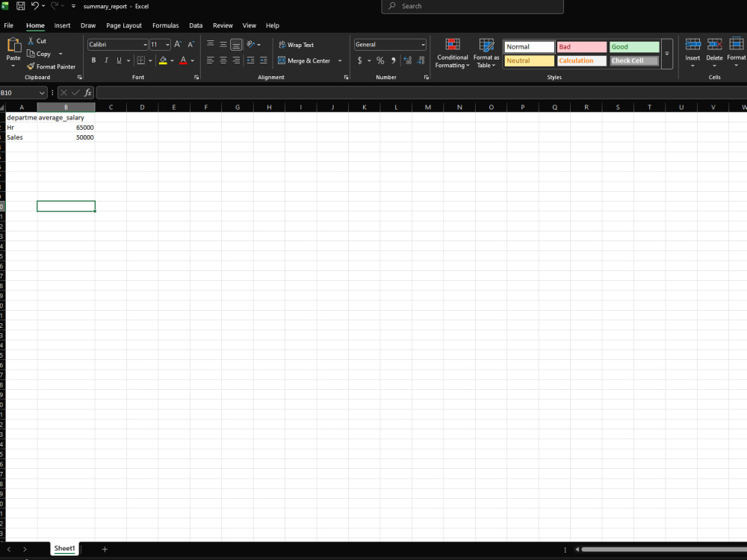
Task: Decrease indent icon
Action: (250, 60)
